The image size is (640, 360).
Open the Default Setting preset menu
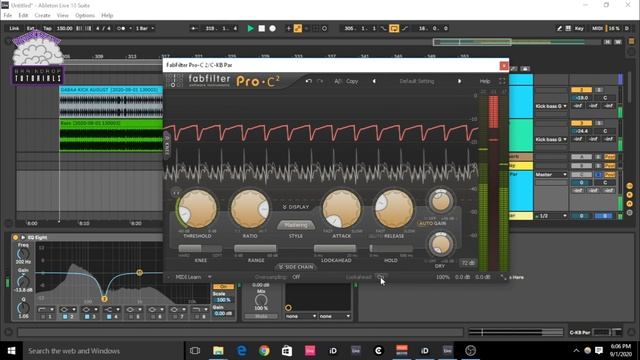(x=417, y=81)
